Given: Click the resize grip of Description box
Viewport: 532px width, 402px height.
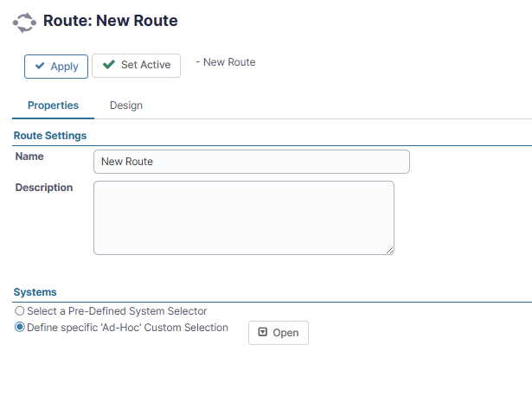Looking at the screenshot, I should click(x=389, y=251).
